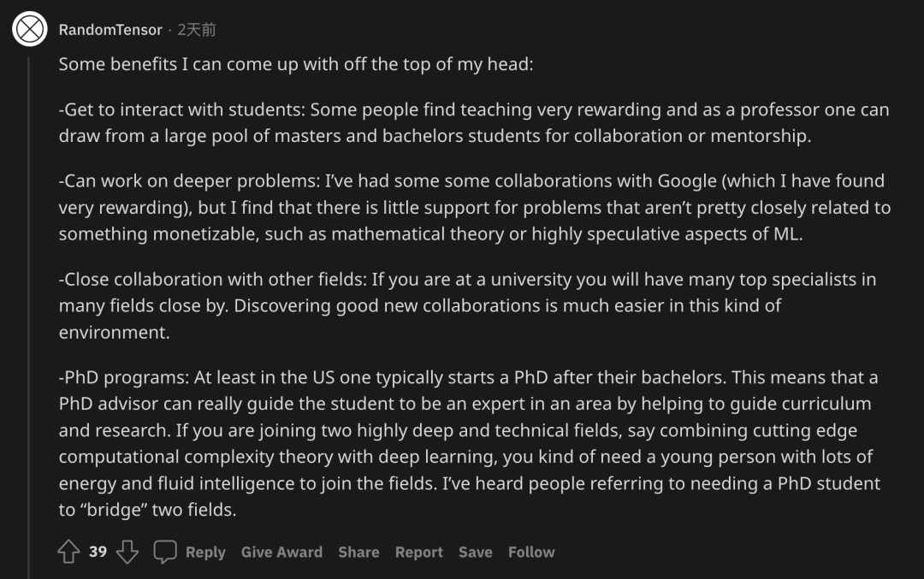Report this comment
This screenshot has height=579, width=924.
[418, 552]
